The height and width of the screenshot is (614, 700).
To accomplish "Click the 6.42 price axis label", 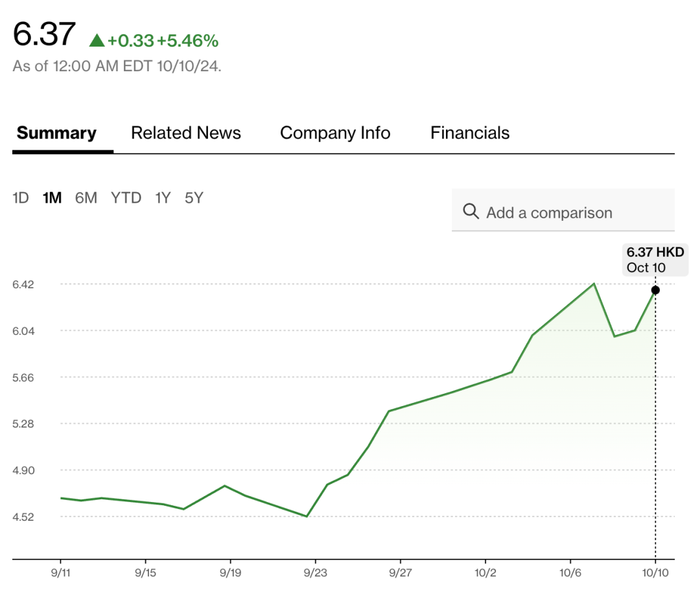I will coord(24,284).
